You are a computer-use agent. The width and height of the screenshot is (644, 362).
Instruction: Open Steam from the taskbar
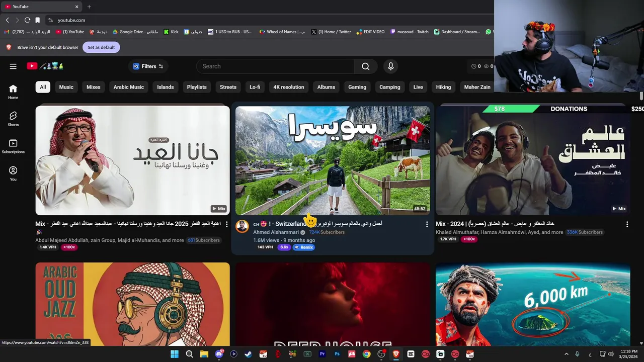pos(248,354)
